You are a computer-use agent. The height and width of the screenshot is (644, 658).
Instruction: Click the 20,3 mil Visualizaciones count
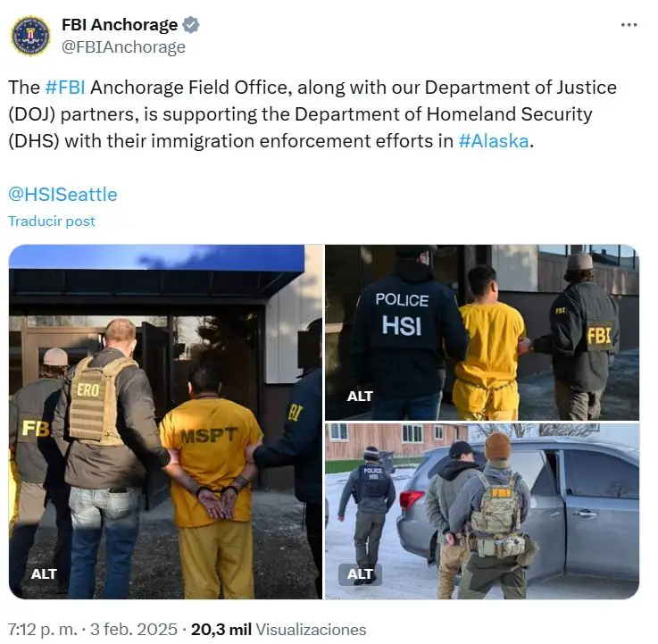pyautogui.click(x=279, y=630)
